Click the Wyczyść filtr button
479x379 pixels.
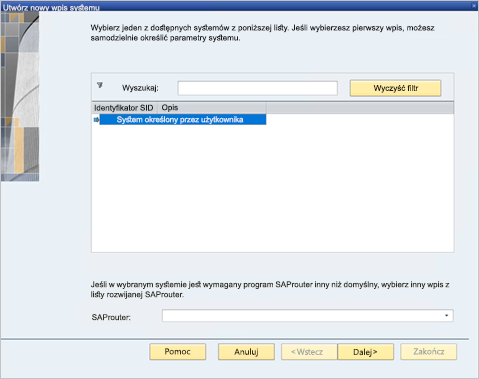[395, 88]
